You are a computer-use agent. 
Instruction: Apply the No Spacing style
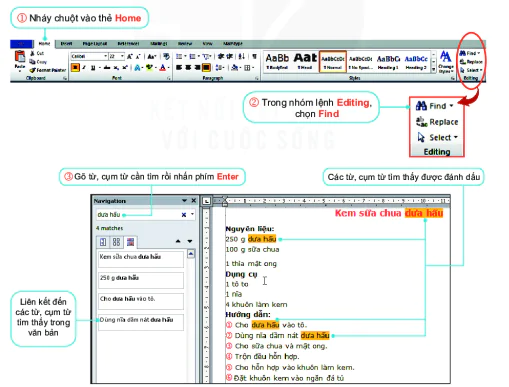tap(361, 62)
